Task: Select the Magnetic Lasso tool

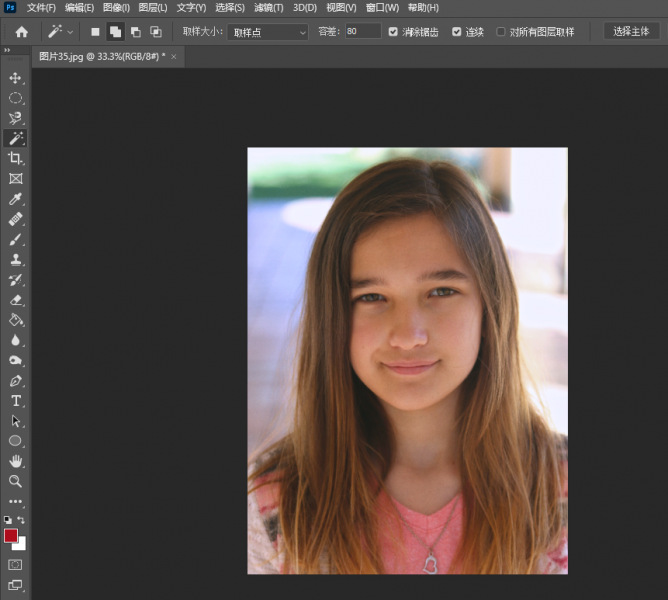Action: click(15, 118)
